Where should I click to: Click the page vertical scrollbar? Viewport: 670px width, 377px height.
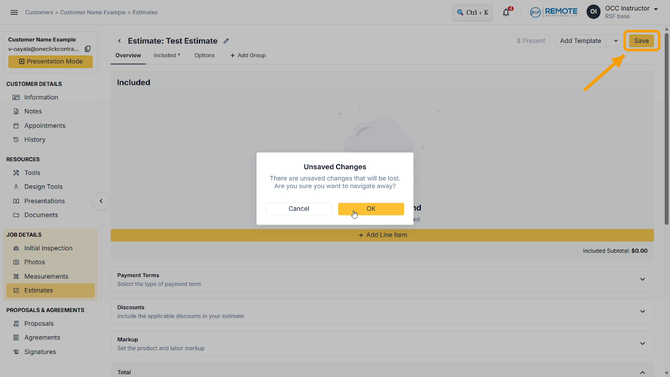(x=667, y=128)
